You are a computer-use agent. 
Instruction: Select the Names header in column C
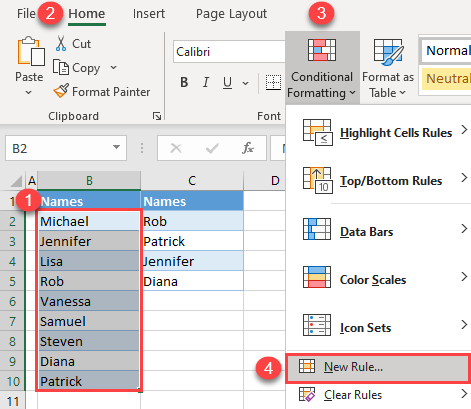coord(192,201)
